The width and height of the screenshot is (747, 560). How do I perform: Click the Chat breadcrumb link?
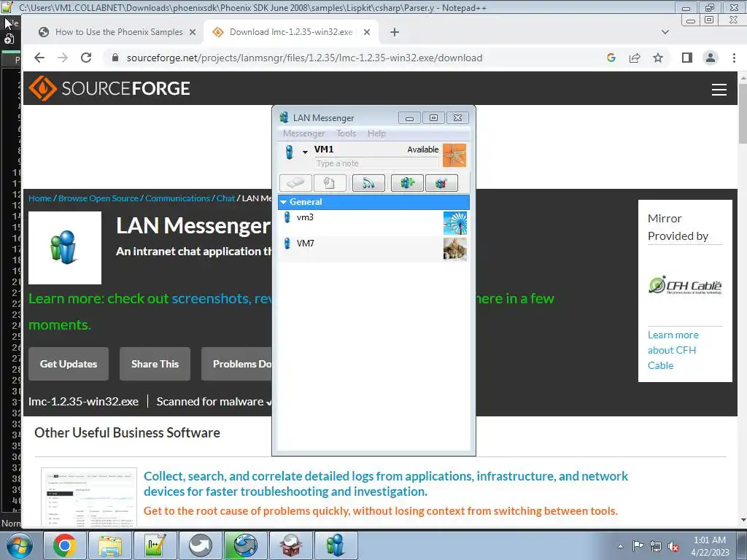(225, 198)
